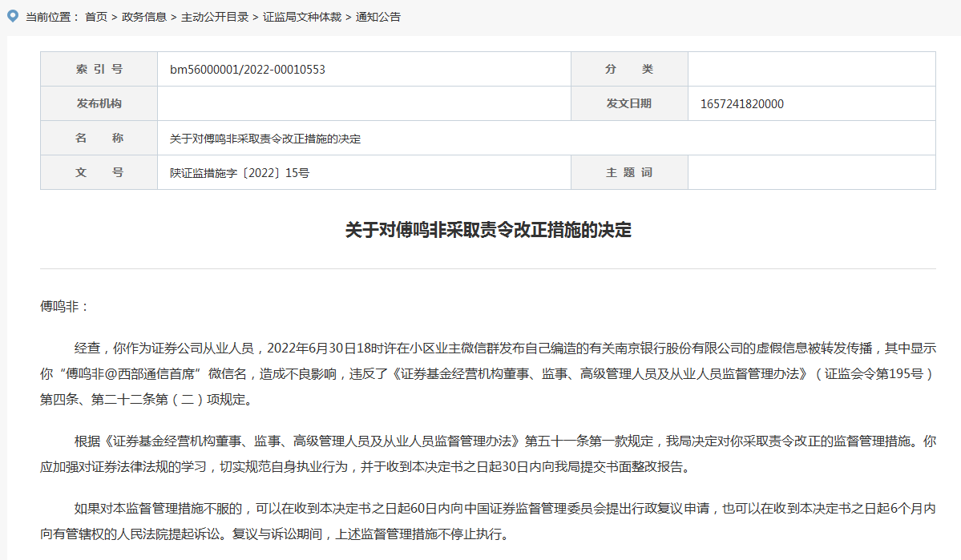Click the 文号 label cell
The width and height of the screenshot is (961, 560).
point(99,173)
